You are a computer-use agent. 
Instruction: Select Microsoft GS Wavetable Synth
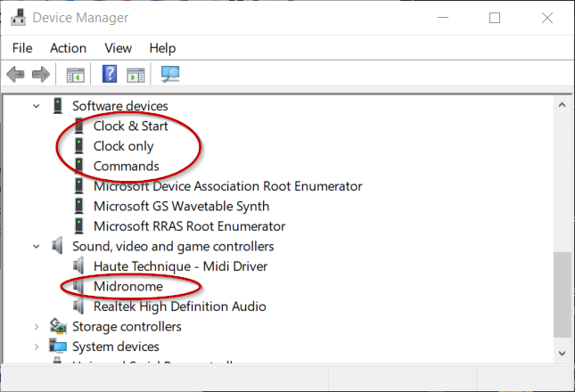tap(181, 207)
